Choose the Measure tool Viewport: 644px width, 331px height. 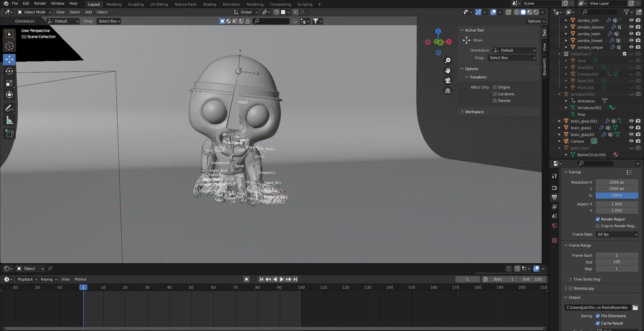coord(10,120)
